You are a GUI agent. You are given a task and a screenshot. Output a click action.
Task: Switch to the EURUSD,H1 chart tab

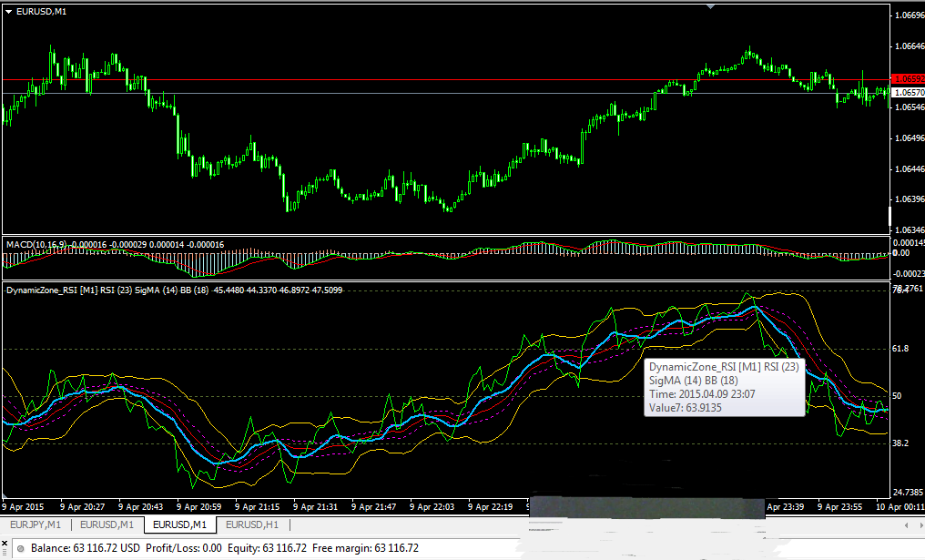tap(252, 524)
